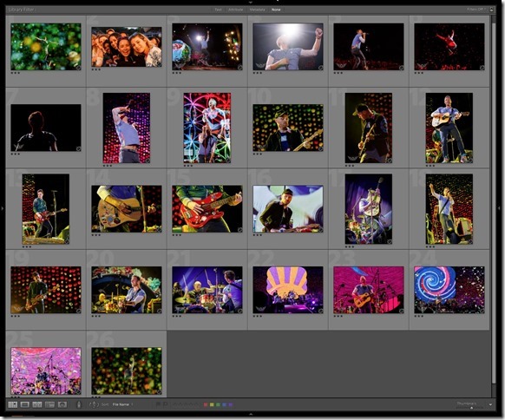Switch to Grid view
This screenshot has height=420, width=505.
coord(12,404)
